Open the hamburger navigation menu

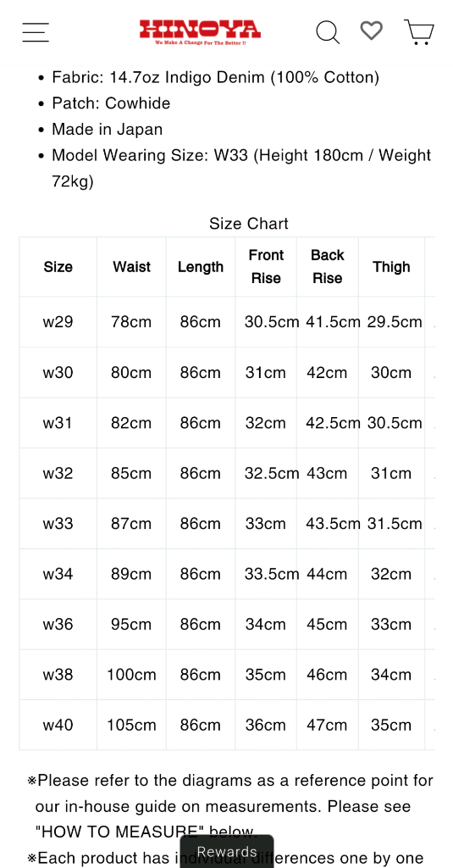pyautogui.click(x=36, y=32)
